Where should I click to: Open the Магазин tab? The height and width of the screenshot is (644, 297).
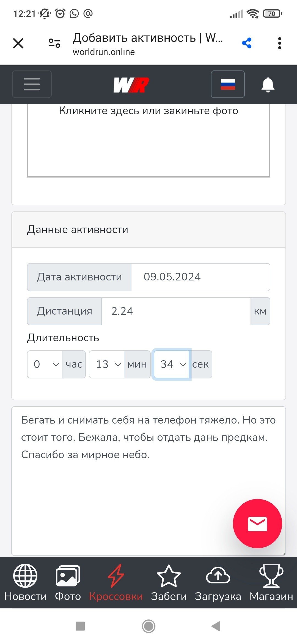click(271, 583)
